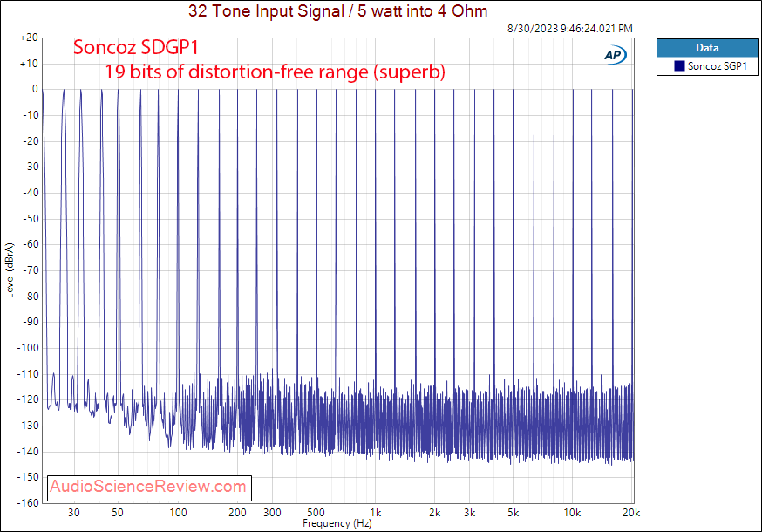Click the 'Level (dBrA)' axis label
The width and height of the screenshot is (762, 532).
coord(10,270)
